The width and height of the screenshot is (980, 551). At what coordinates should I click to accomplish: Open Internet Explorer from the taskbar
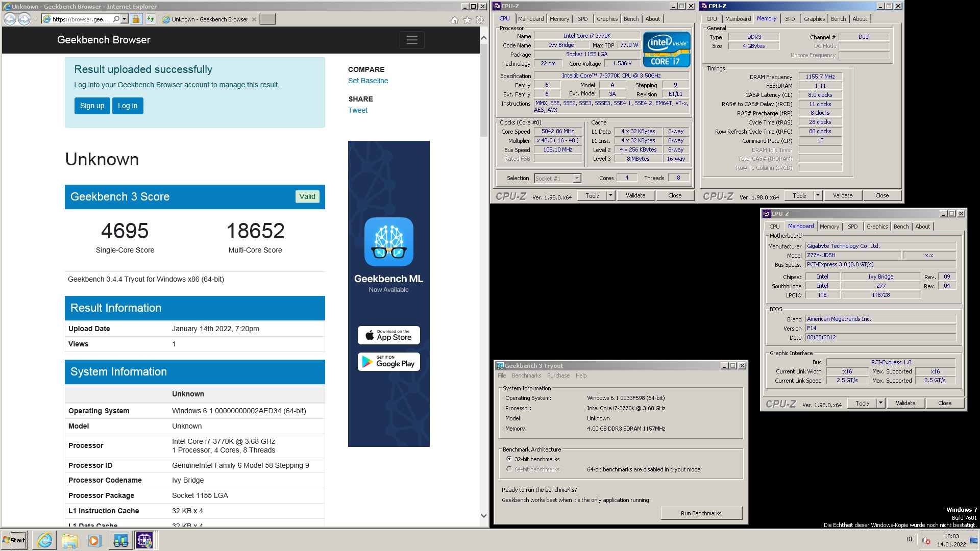click(45, 540)
